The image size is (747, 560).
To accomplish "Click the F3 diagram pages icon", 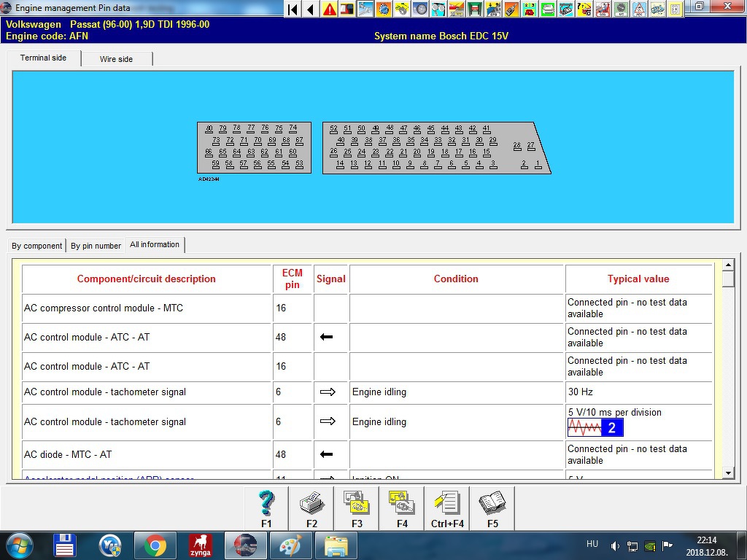I will point(357,508).
